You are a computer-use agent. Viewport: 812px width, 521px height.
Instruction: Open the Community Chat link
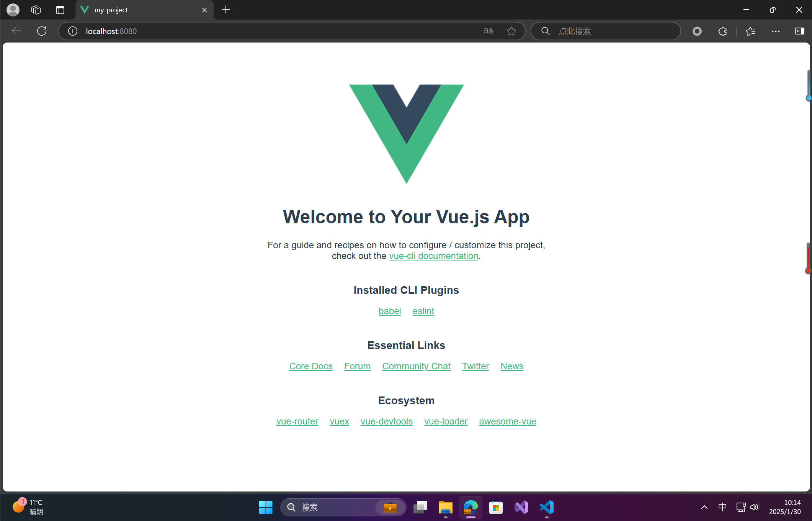[416, 366]
